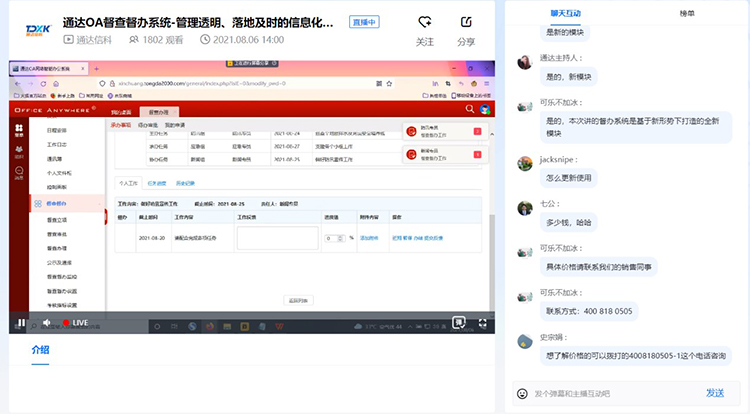The width and height of the screenshot is (750, 414).
Task: Click 通讯簿 in the OA left menu
Action: click(54, 159)
